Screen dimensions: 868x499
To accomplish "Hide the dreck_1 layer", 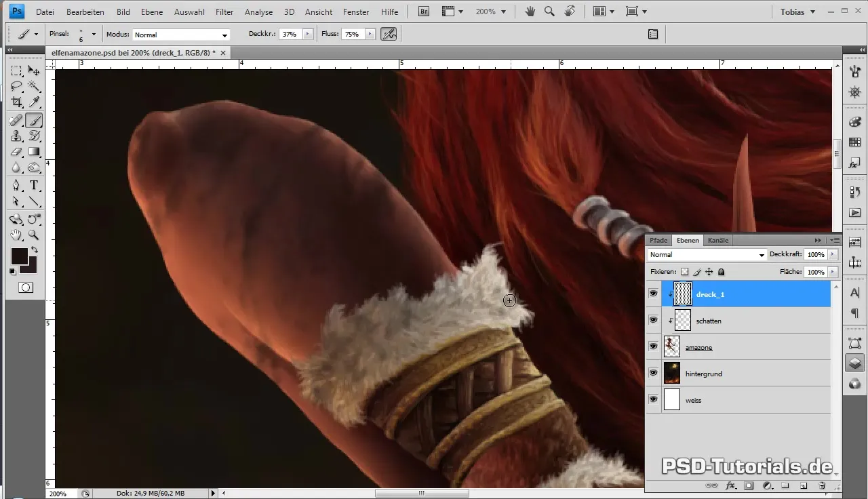I will (x=653, y=294).
